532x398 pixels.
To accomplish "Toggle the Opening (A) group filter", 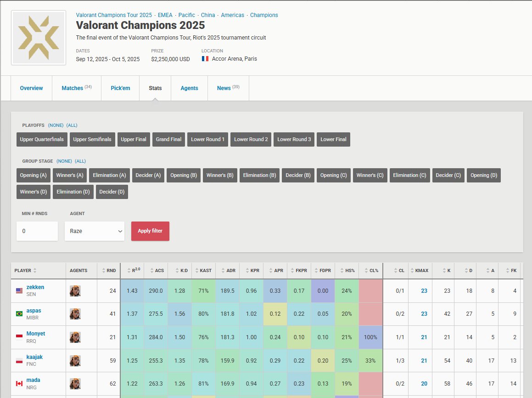I will click(33, 175).
